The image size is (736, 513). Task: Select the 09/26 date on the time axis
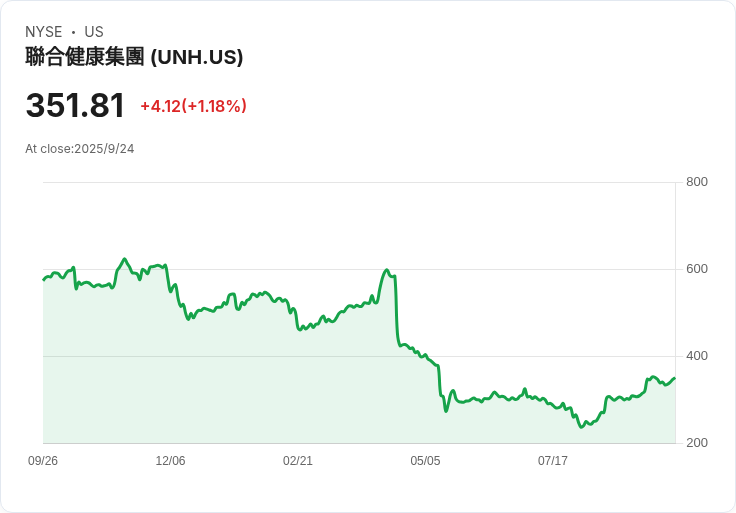click(x=43, y=461)
